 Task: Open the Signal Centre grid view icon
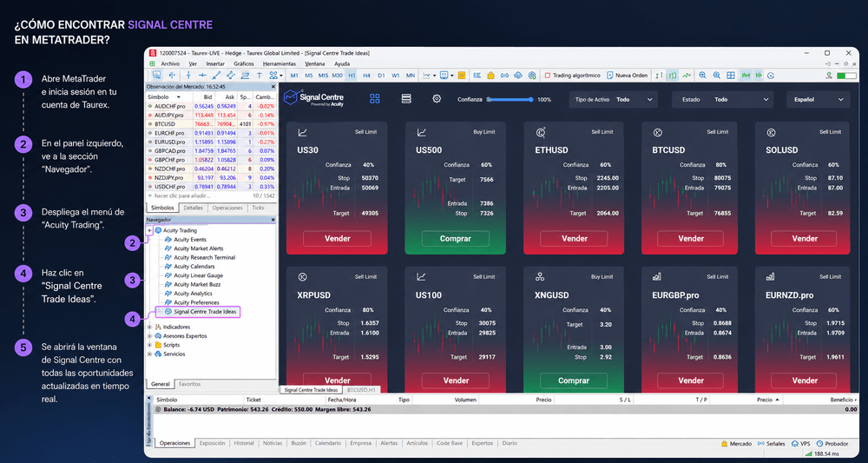375,98
